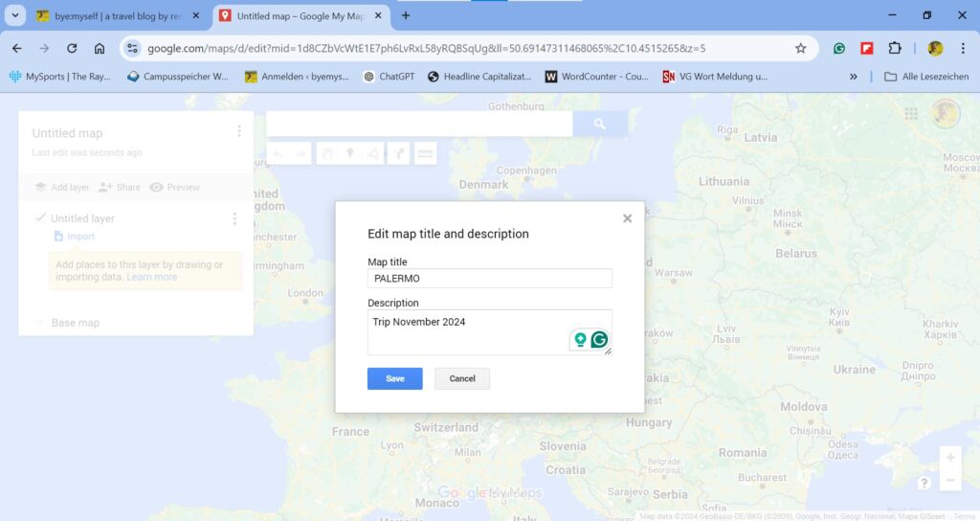This screenshot has width=980, height=521.
Task: Open the Chrome profile avatar
Action: [935, 48]
